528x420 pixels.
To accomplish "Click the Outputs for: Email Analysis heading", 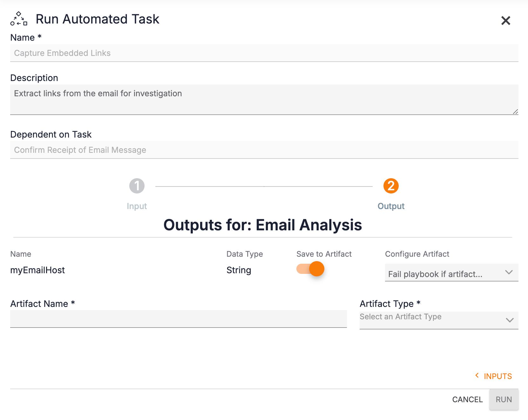I will click(263, 225).
